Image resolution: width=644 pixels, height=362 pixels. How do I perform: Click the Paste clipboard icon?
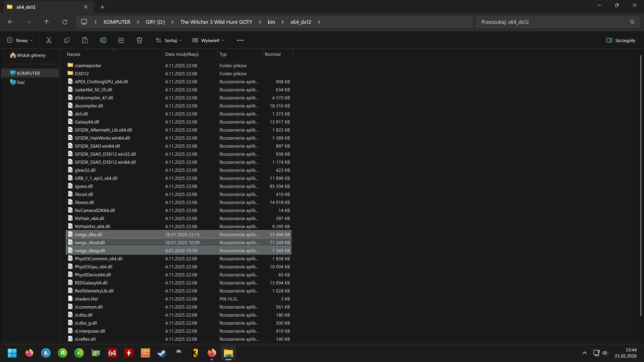[85, 40]
